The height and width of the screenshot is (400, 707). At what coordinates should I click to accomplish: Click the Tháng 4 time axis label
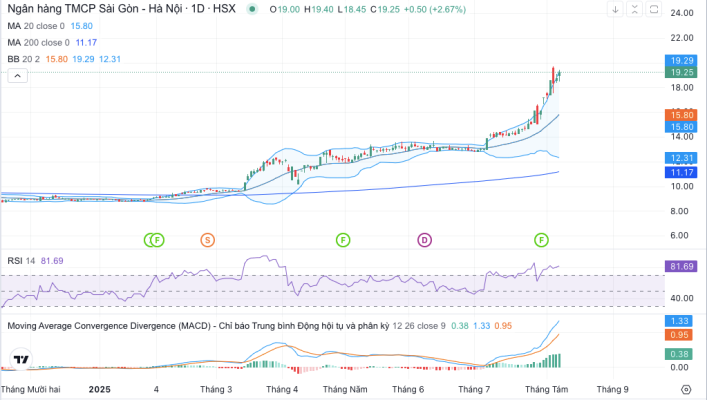pyautogui.click(x=282, y=389)
